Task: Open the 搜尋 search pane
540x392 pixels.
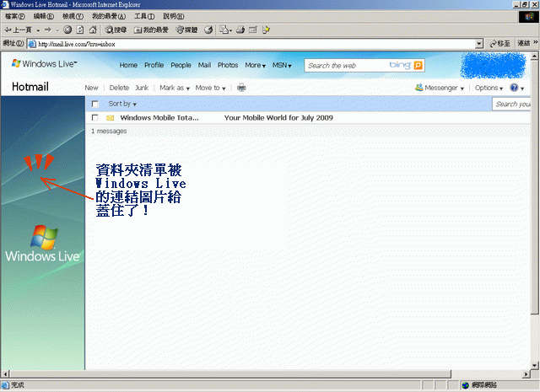Action: coord(116,30)
